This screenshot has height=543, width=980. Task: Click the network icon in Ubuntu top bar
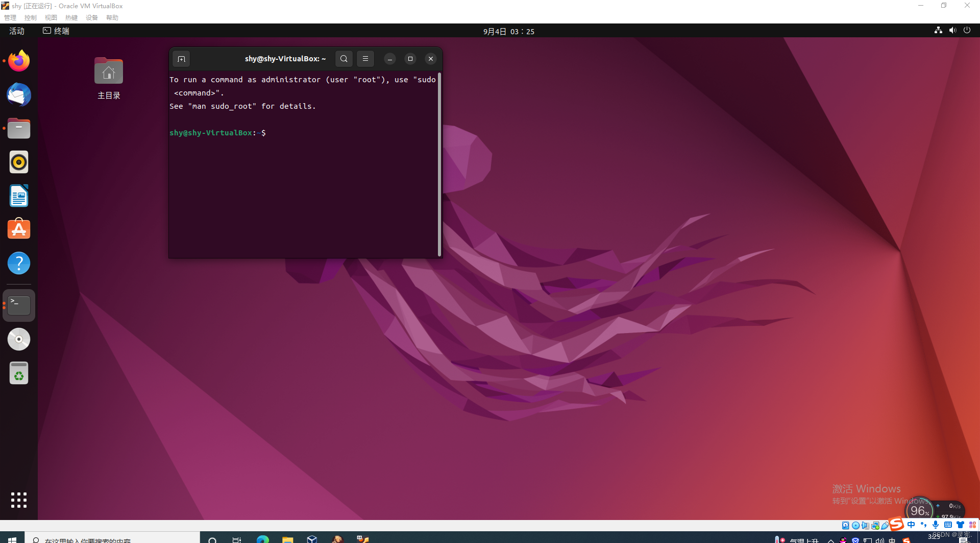tap(938, 31)
